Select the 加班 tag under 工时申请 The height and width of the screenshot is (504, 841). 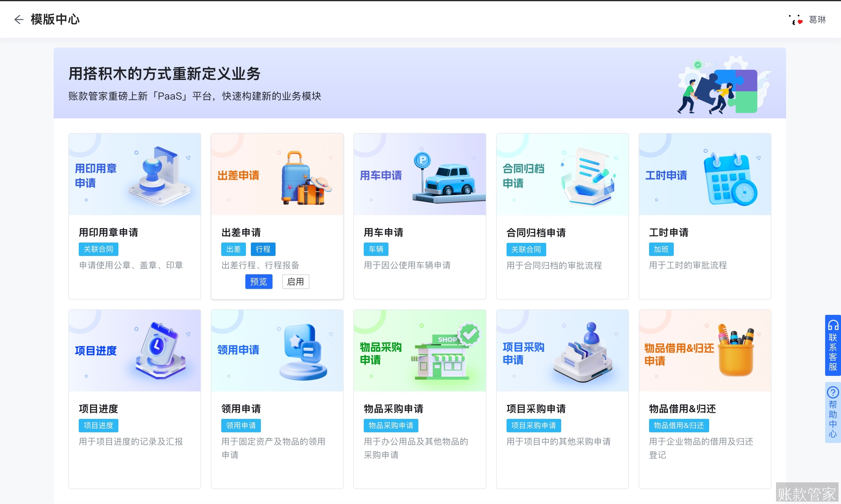tap(661, 249)
